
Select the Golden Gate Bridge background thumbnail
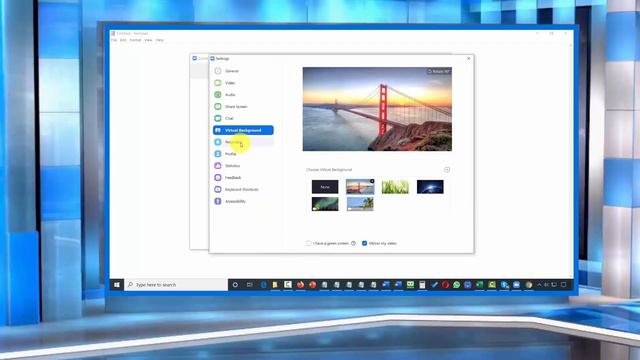pos(360,187)
